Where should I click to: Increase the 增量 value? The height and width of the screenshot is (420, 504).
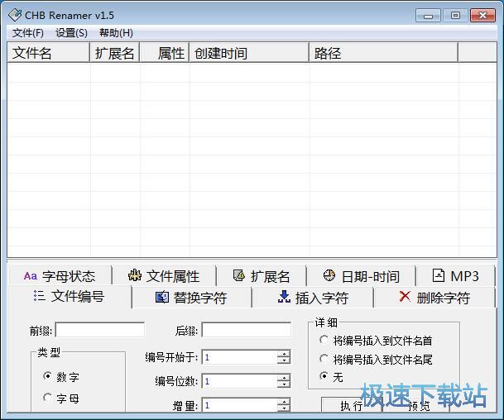coord(284,401)
